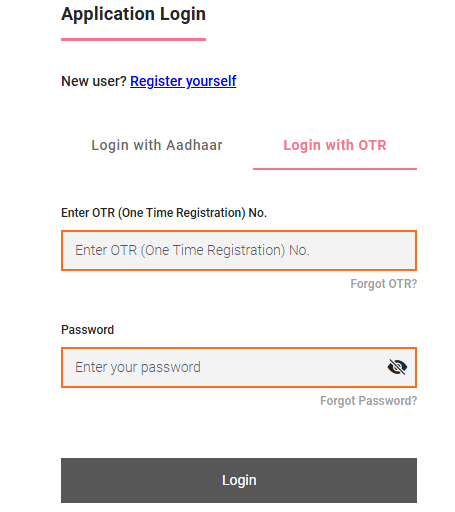Switch to the Login with Aadhaar tab

[x=157, y=145]
